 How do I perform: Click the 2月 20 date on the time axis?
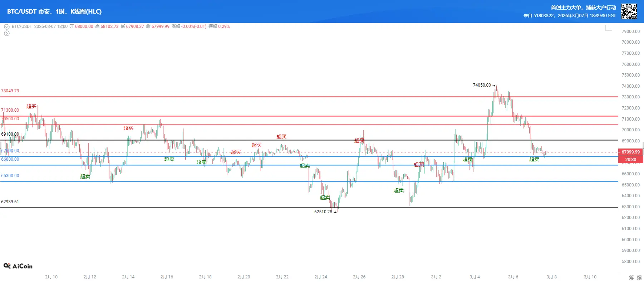pyautogui.click(x=244, y=277)
